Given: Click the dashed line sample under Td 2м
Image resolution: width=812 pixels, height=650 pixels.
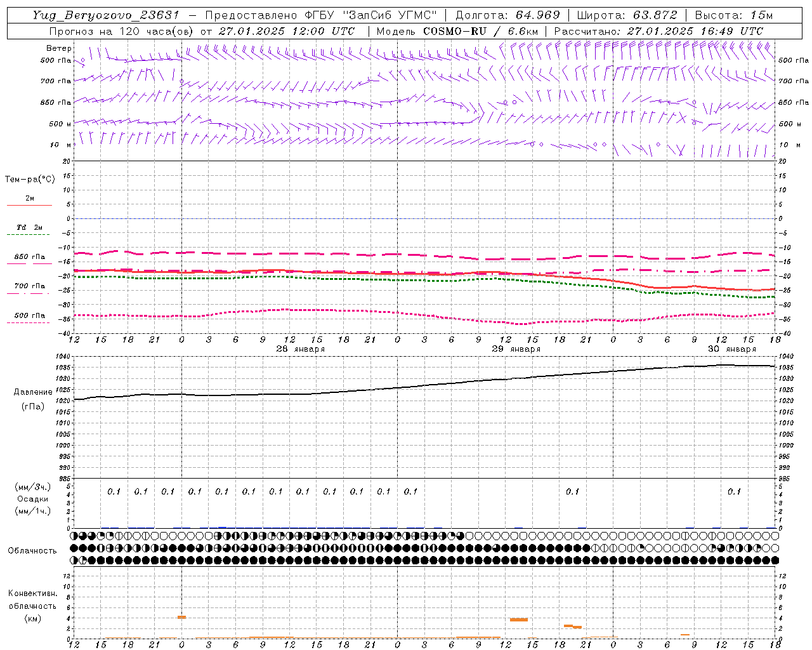Looking at the screenshot, I should [x=29, y=235].
